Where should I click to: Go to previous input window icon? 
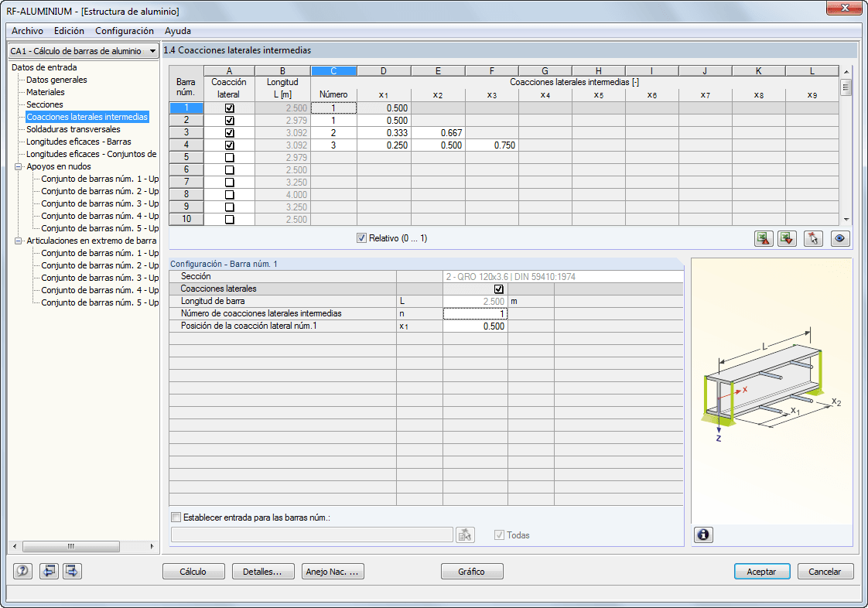coord(49,571)
